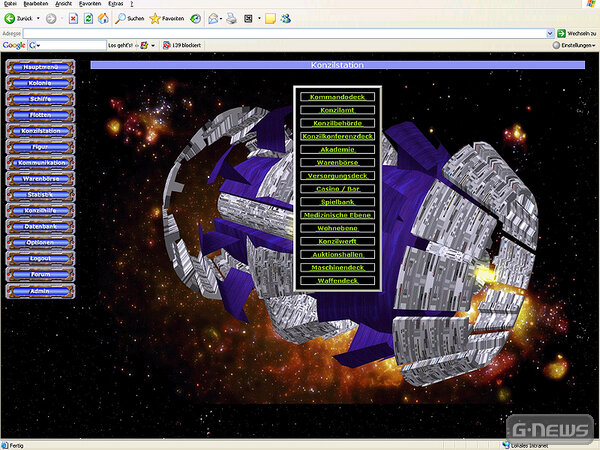Image resolution: width=600 pixels, height=450 pixels.
Task: Open the browser history icon
Action: tap(196, 18)
